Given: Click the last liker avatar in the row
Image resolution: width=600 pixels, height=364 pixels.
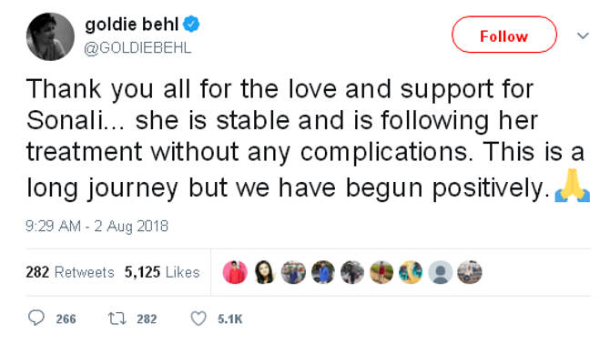Looking at the screenshot, I should click(468, 272).
